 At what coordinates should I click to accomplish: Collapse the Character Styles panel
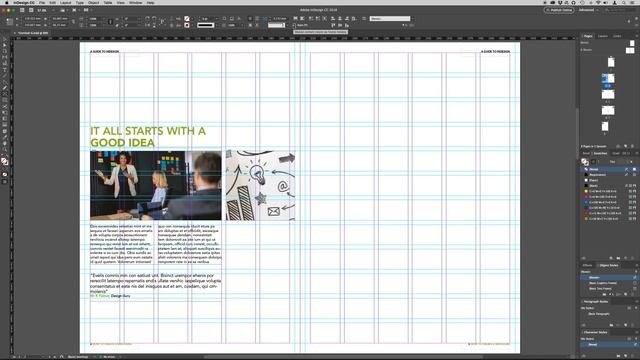[582, 332]
